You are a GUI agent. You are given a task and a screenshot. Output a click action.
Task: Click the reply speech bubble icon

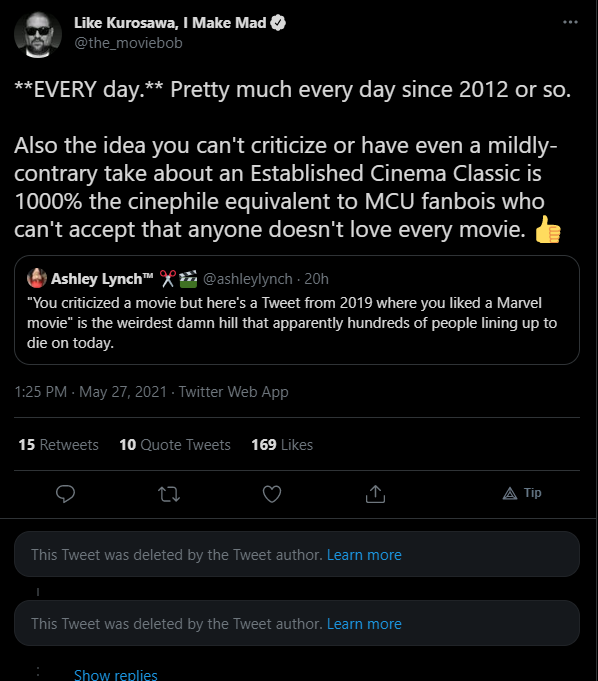click(x=66, y=494)
